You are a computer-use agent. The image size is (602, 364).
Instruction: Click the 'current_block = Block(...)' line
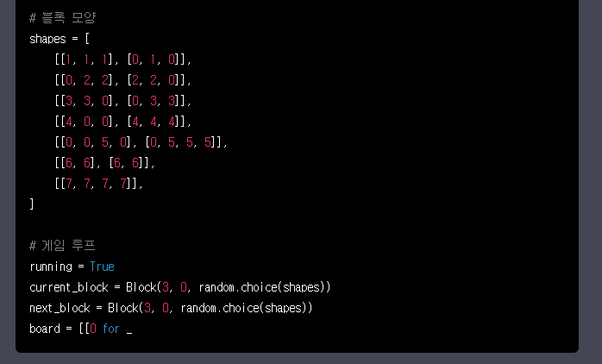pos(180,287)
